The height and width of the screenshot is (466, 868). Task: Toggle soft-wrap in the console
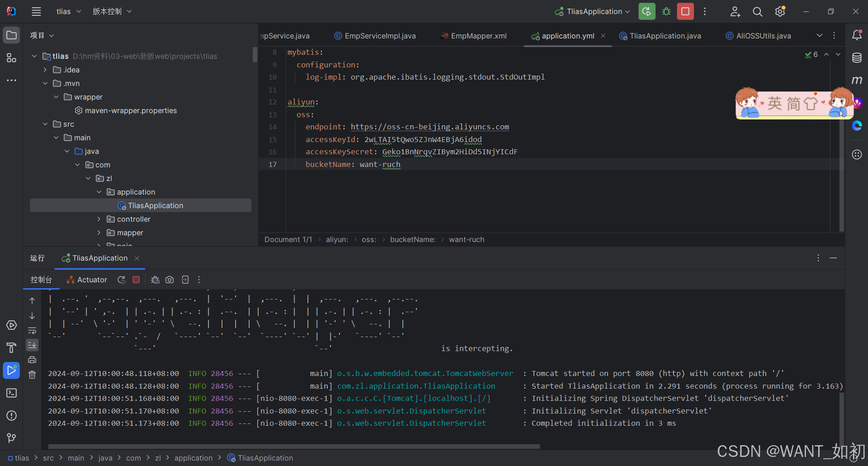(x=32, y=331)
